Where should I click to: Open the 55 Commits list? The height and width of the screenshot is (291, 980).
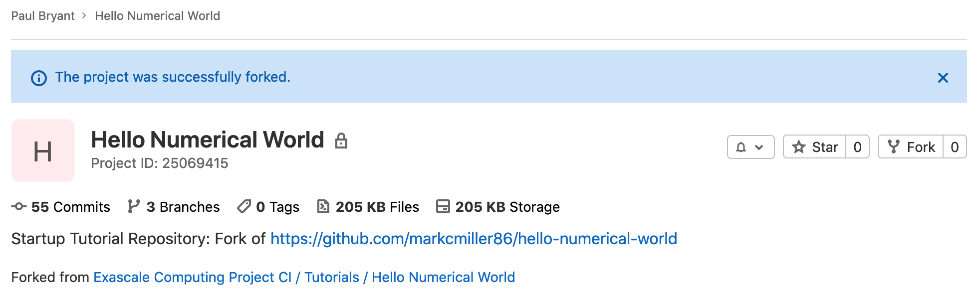61,207
